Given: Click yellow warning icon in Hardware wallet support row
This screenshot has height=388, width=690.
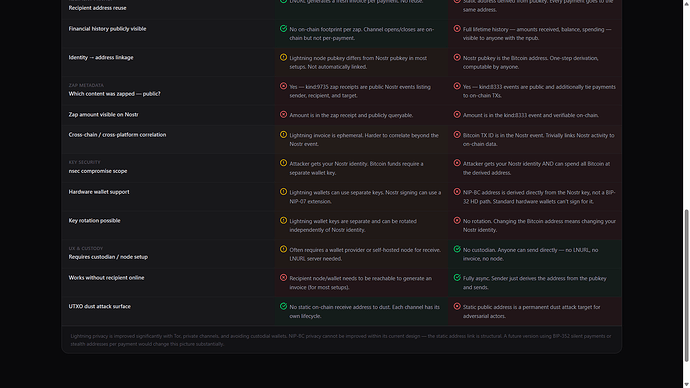Looking at the screenshot, I should click(x=283, y=192).
